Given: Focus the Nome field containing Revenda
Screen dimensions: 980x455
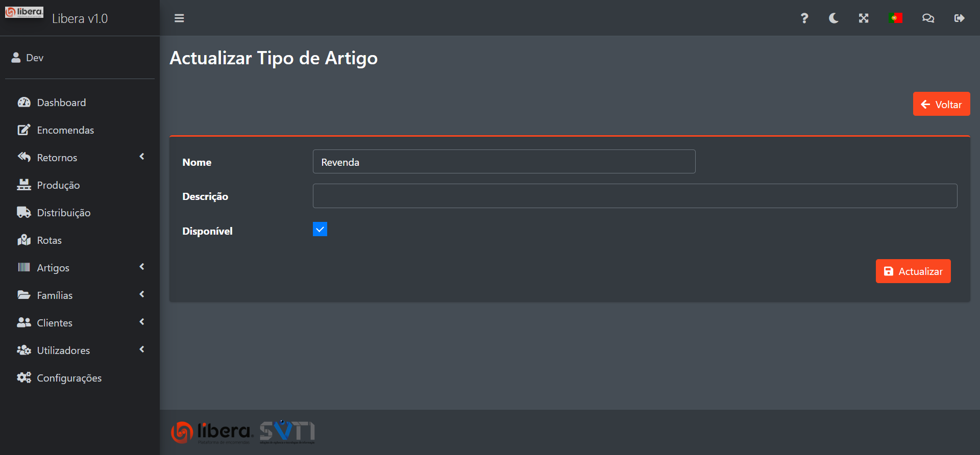Looking at the screenshot, I should [x=504, y=162].
